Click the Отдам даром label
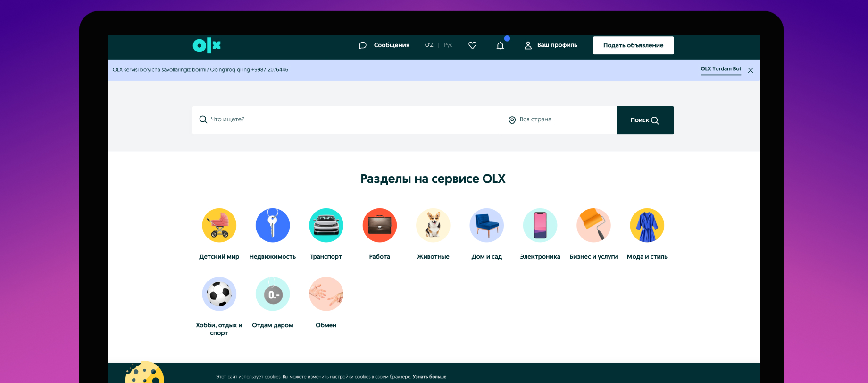 273,325
